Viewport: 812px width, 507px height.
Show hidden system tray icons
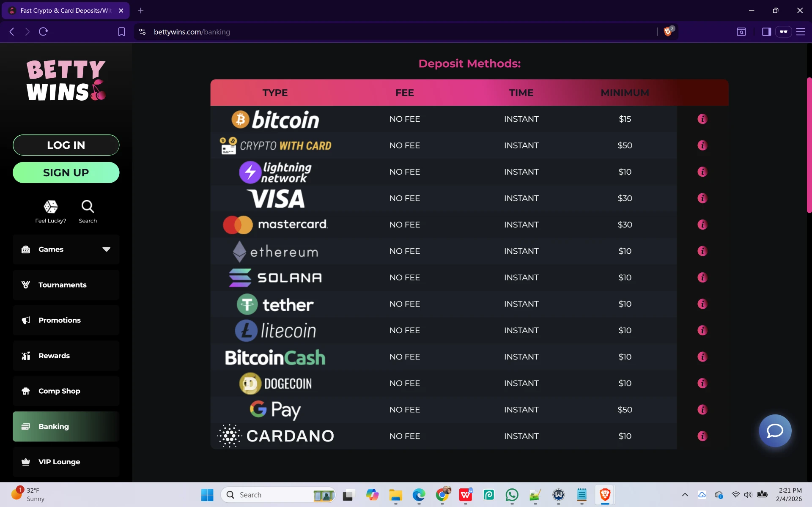(685, 495)
